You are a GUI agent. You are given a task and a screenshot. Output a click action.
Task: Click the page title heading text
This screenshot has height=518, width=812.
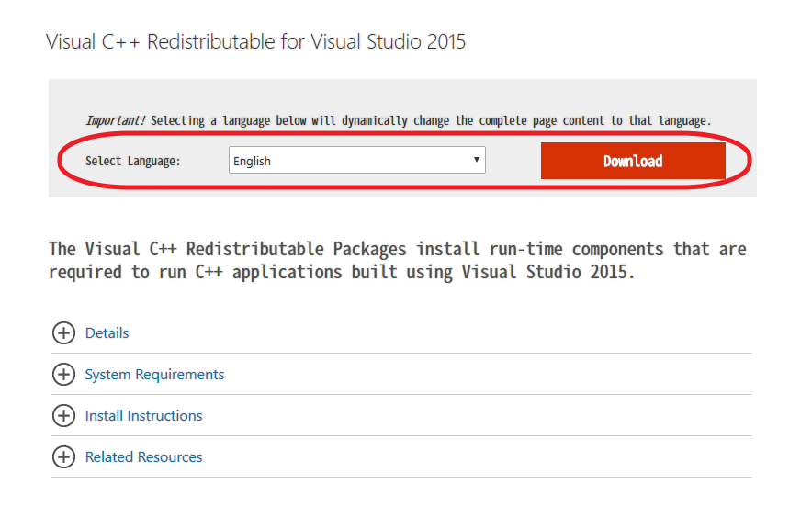(255, 42)
